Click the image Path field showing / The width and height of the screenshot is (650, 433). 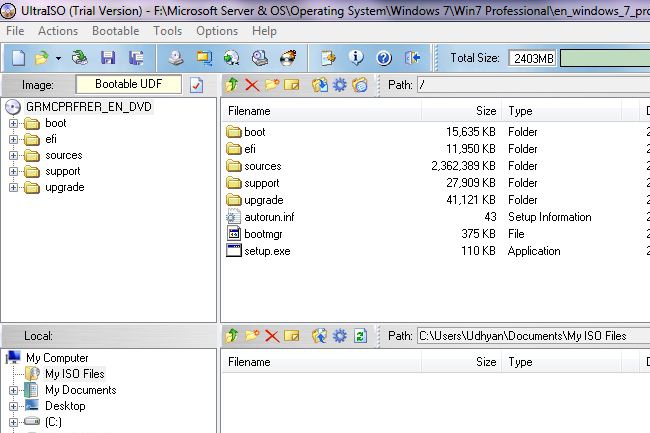[534, 85]
